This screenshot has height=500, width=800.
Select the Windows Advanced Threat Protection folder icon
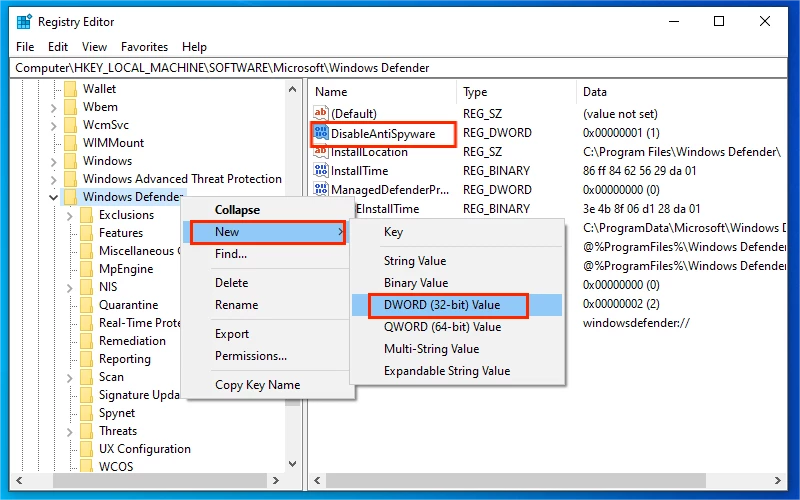pos(70,179)
